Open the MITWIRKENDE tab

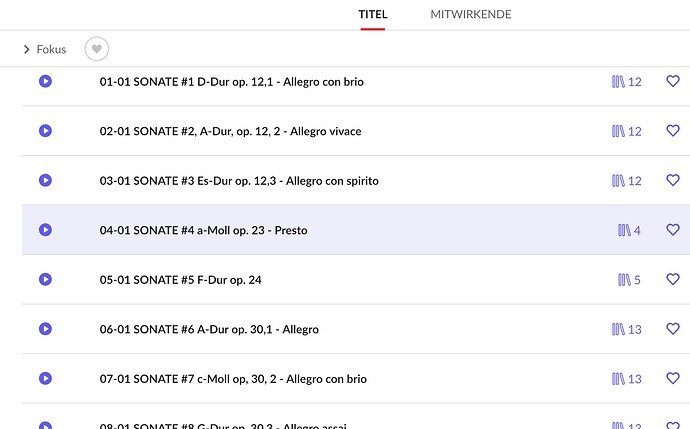pos(470,15)
